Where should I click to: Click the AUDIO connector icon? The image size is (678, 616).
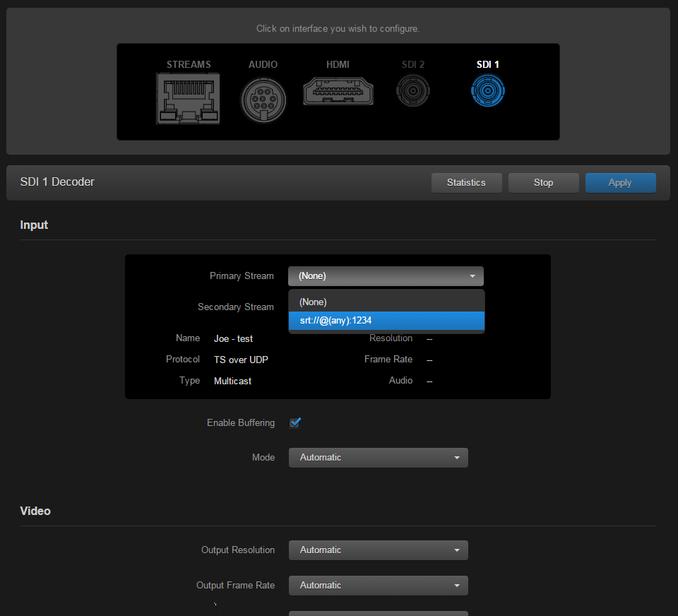(x=263, y=100)
